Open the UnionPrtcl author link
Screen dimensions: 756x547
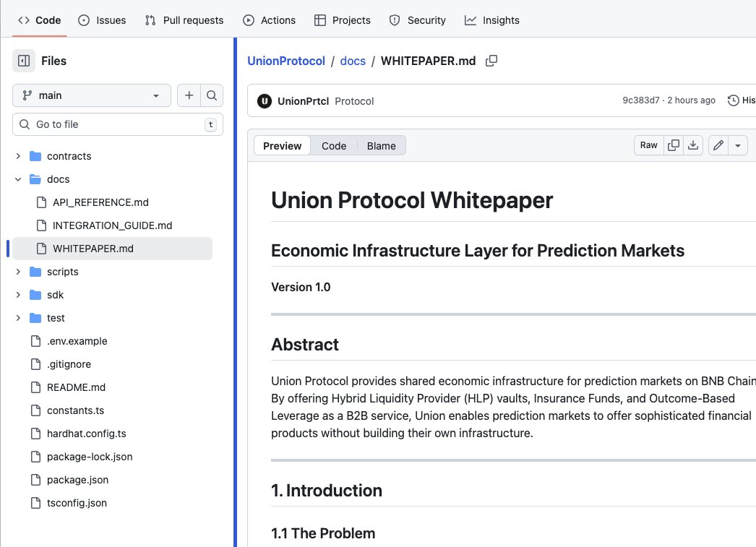click(304, 101)
